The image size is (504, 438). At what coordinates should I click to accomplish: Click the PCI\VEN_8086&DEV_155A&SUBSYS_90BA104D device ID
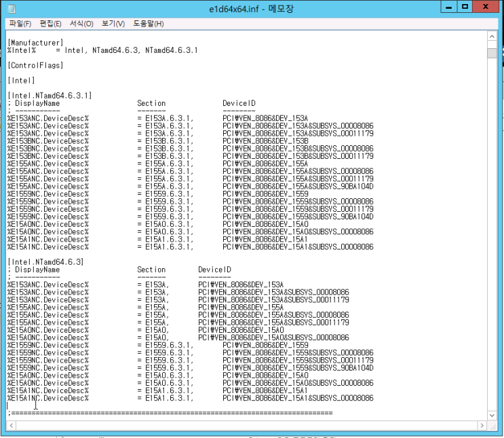(x=298, y=186)
